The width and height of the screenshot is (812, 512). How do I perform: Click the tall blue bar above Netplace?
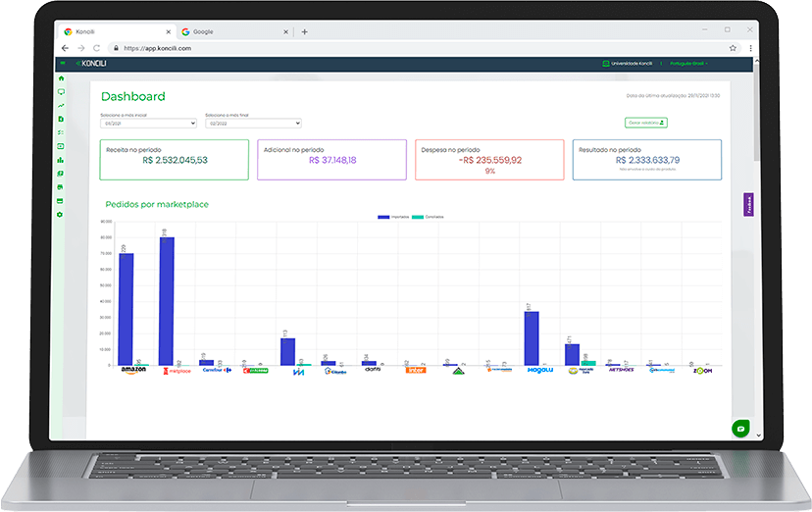(167, 301)
